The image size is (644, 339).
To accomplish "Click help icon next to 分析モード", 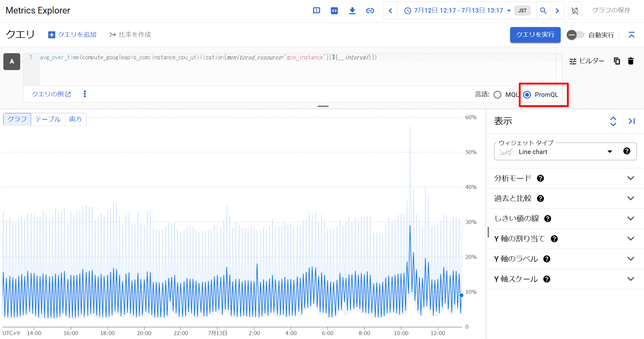I will [x=540, y=178].
